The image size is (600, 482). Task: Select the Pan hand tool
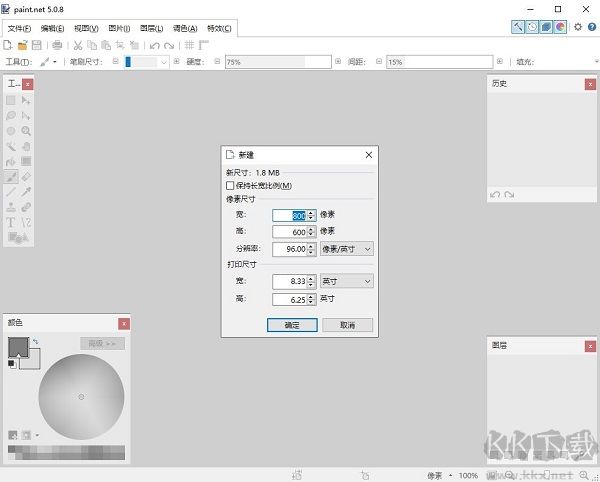26,146
